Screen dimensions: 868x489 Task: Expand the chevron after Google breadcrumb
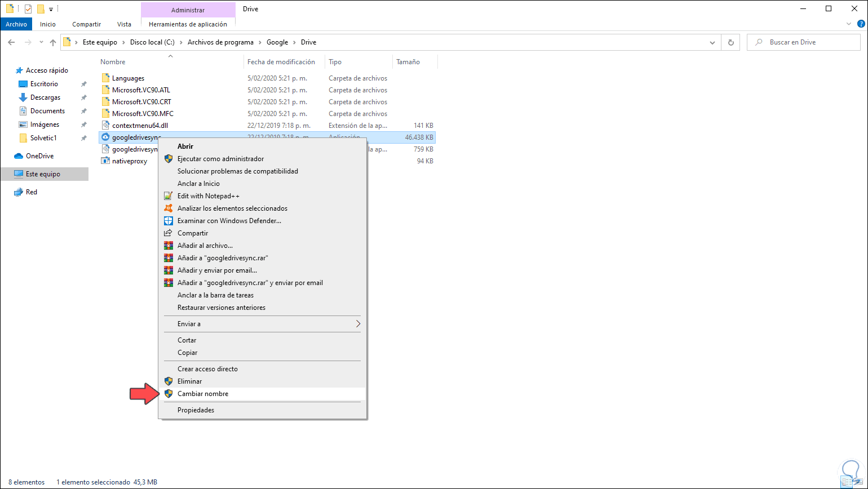(294, 42)
